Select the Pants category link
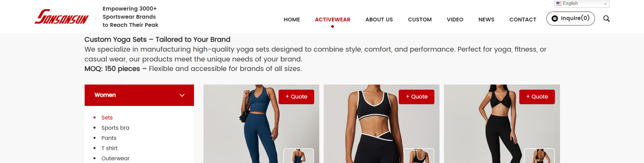 [109, 138]
